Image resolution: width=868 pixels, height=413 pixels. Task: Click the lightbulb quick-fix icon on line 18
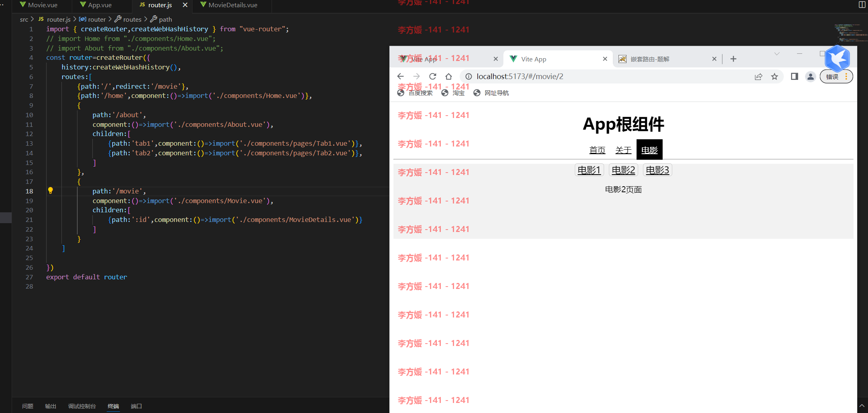pyautogui.click(x=51, y=191)
